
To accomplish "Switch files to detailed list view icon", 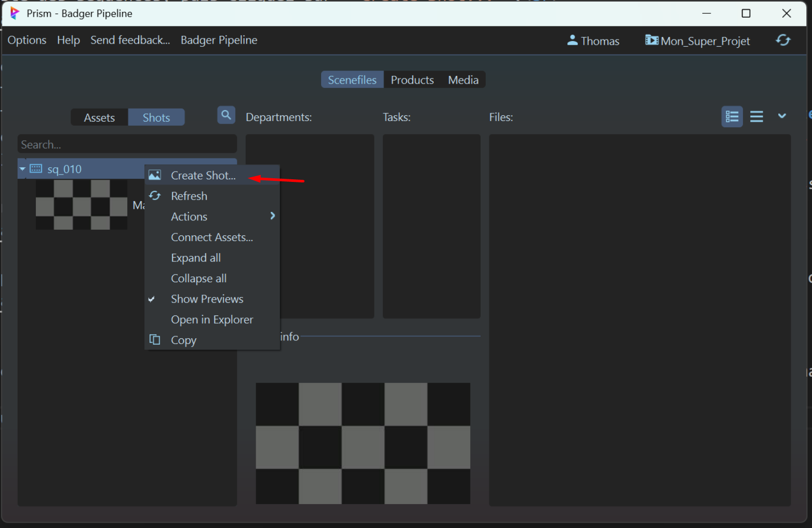I will [x=732, y=117].
